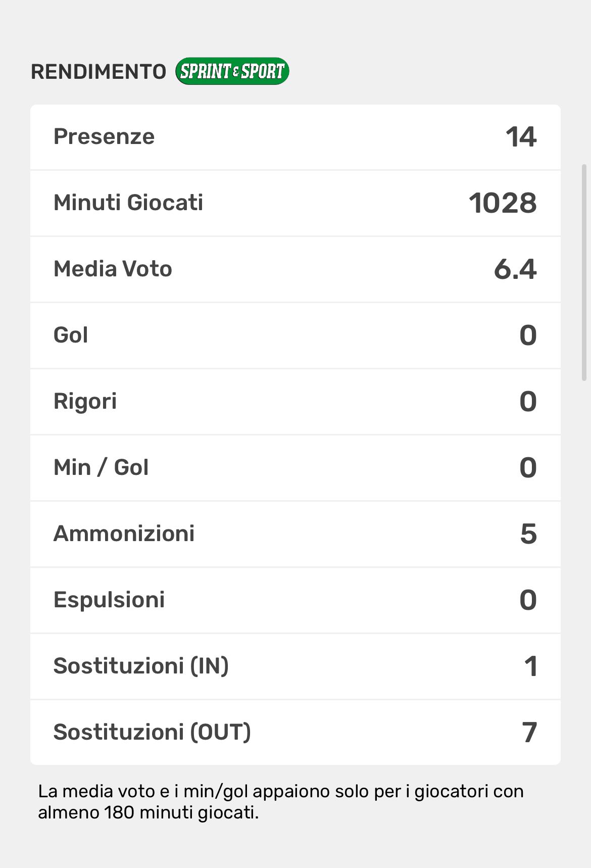Select the Presenze row
This screenshot has height=868, width=591.
click(x=295, y=137)
